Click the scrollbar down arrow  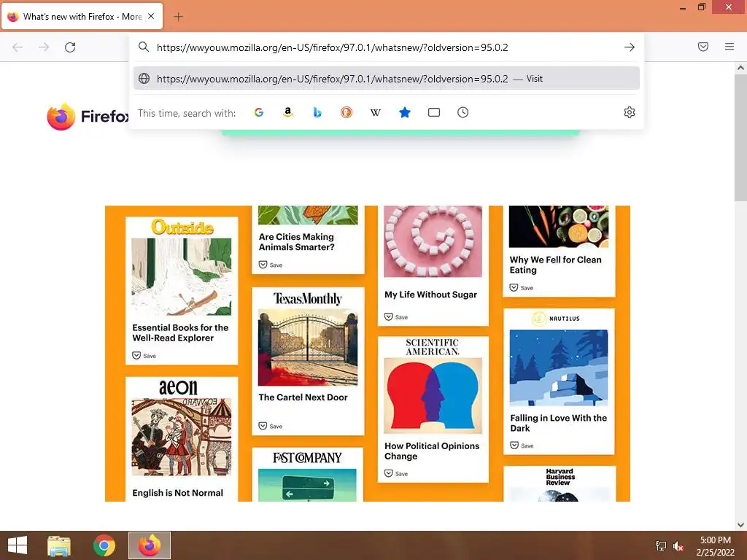[x=740, y=525]
